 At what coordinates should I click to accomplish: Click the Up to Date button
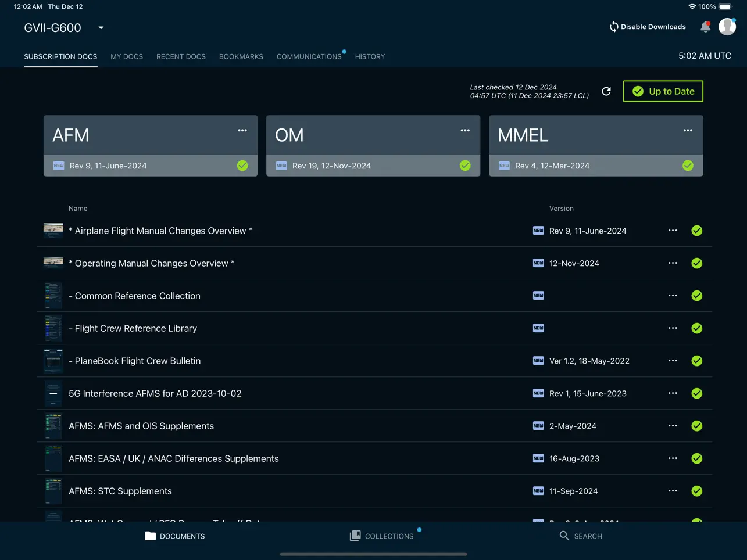click(x=663, y=91)
